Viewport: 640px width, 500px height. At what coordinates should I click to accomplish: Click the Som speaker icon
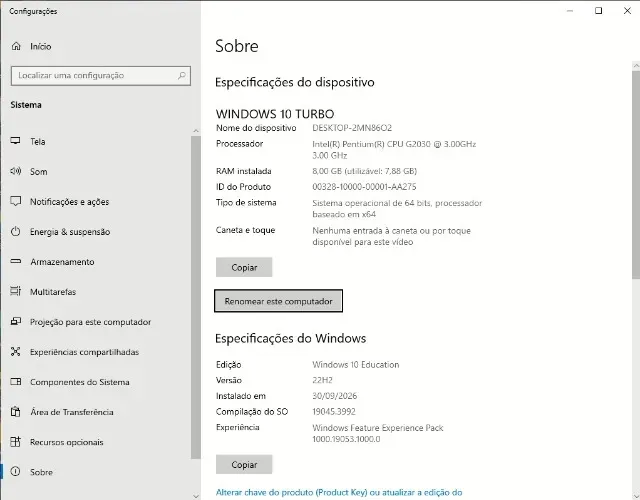click(16, 171)
